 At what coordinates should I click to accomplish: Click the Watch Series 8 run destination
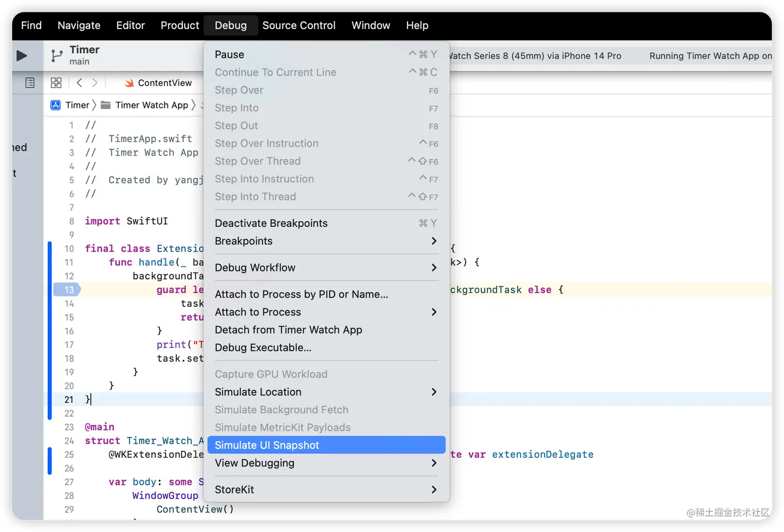click(535, 56)
